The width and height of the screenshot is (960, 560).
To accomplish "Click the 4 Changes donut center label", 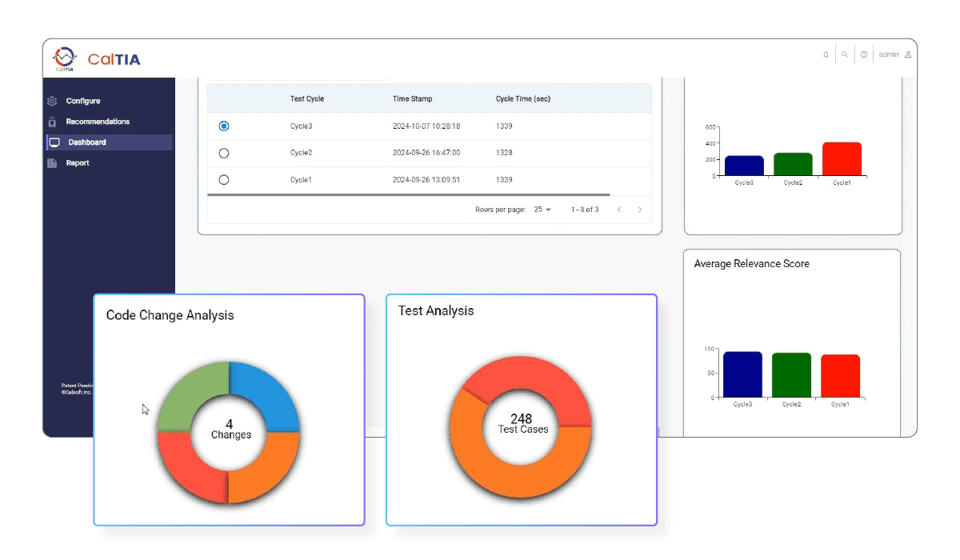I will pyautogui.click(x=230, y=430).
